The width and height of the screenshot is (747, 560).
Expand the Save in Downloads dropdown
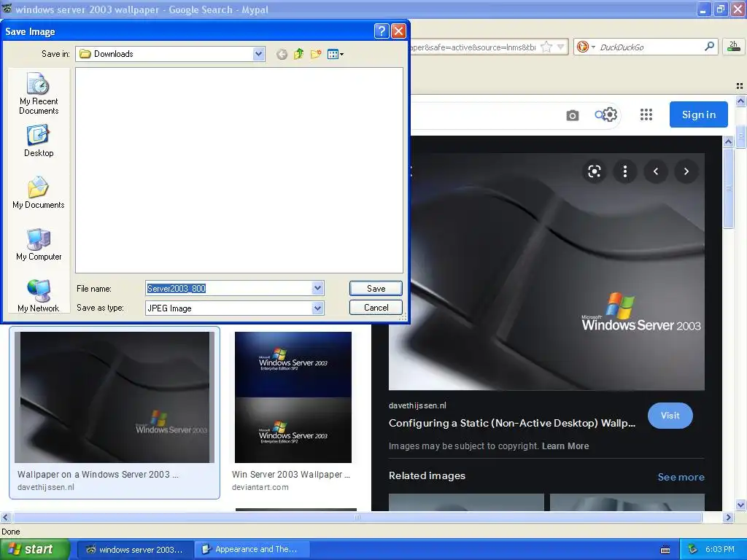(259, 54)
